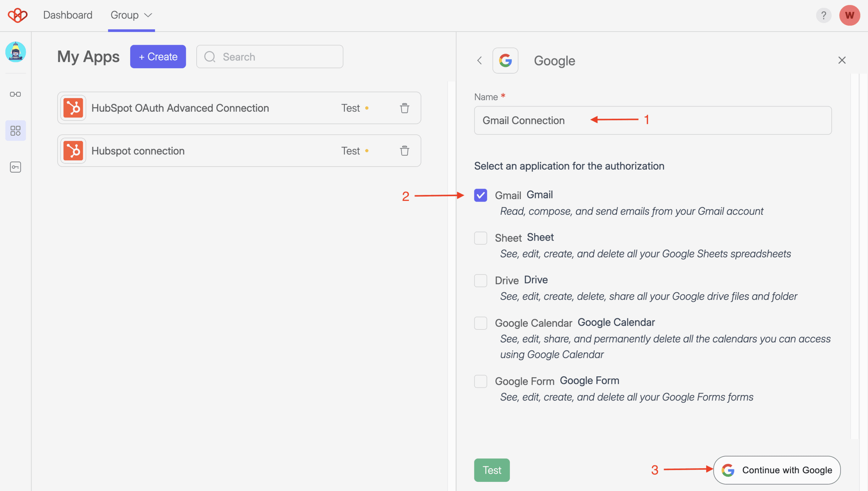Click the Google G logo in panel header

[505, 60]
